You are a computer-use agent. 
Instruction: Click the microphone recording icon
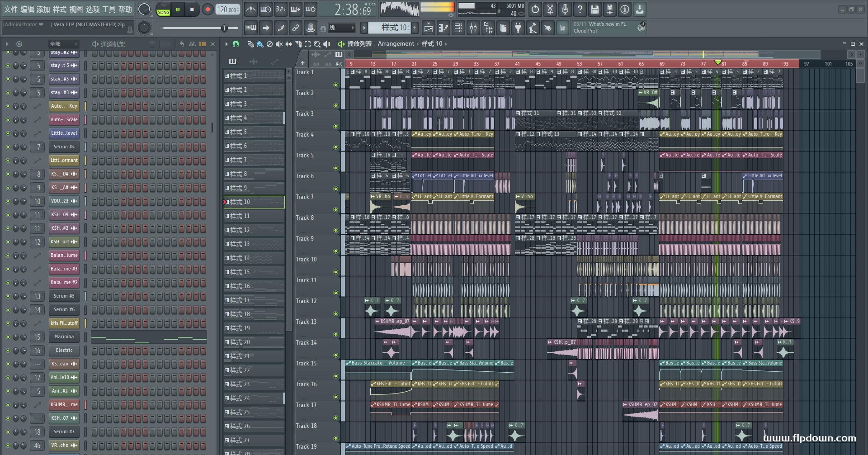pos(565,9)
